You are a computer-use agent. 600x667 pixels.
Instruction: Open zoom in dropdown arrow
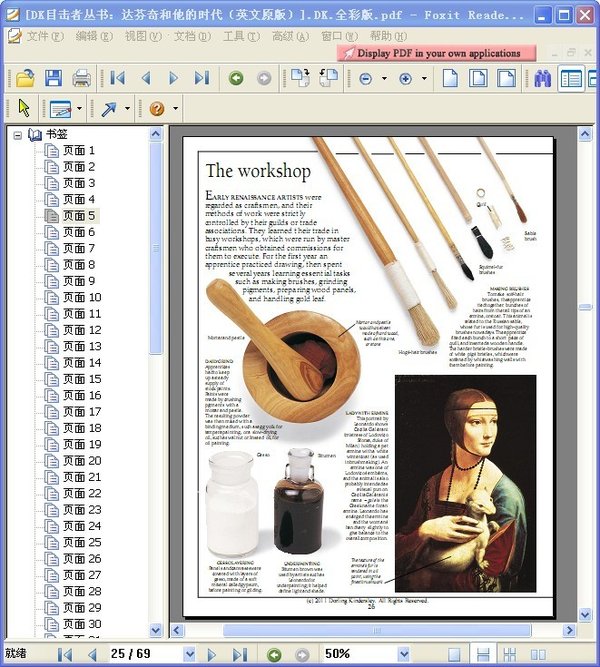424,79
